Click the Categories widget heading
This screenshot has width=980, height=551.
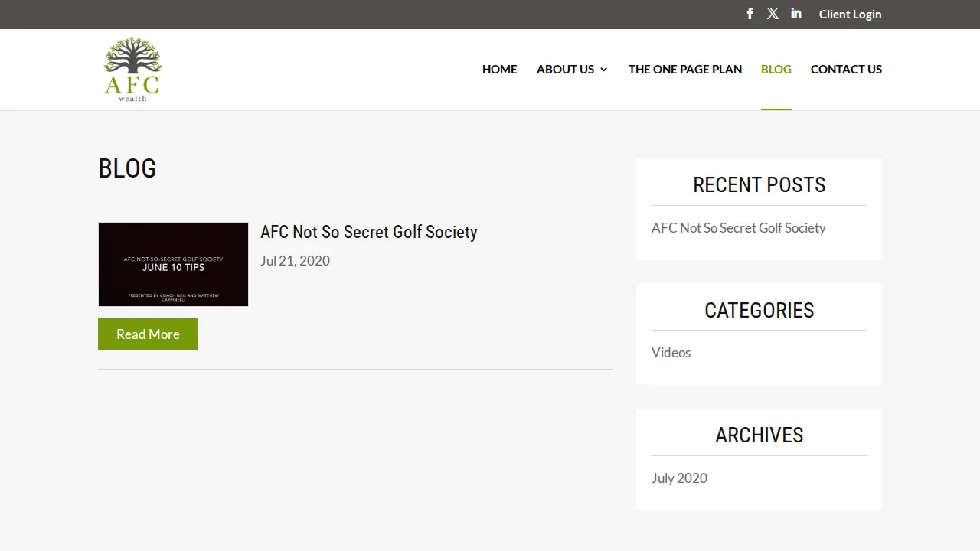tap(759, 311)
